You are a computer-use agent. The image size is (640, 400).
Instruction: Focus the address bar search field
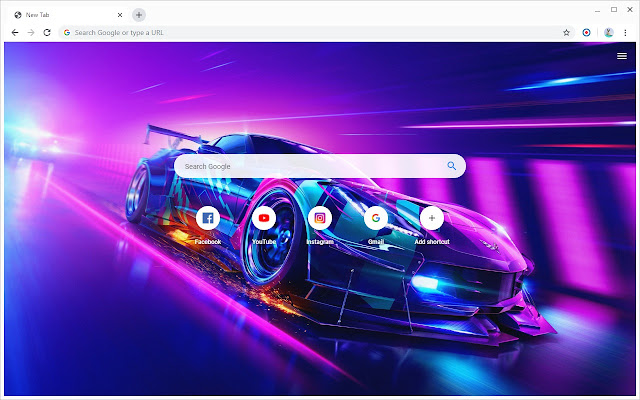coord(316,32)
